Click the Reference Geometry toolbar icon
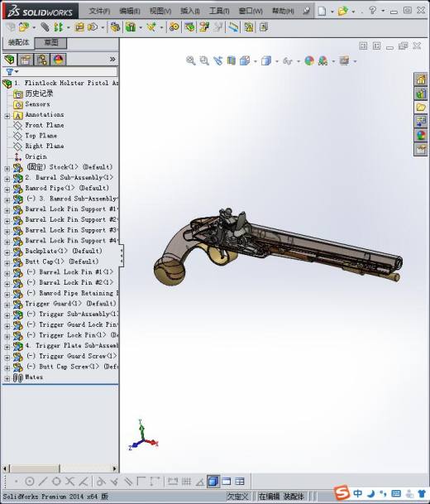The height and width of the screenshot is (504, 430). 151,27
